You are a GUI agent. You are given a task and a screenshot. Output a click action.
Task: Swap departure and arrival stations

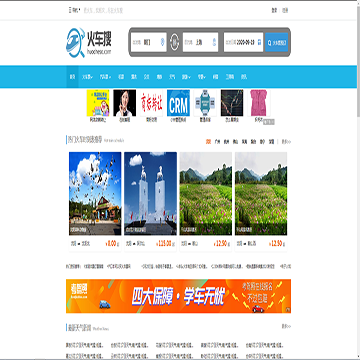point(174,42)
